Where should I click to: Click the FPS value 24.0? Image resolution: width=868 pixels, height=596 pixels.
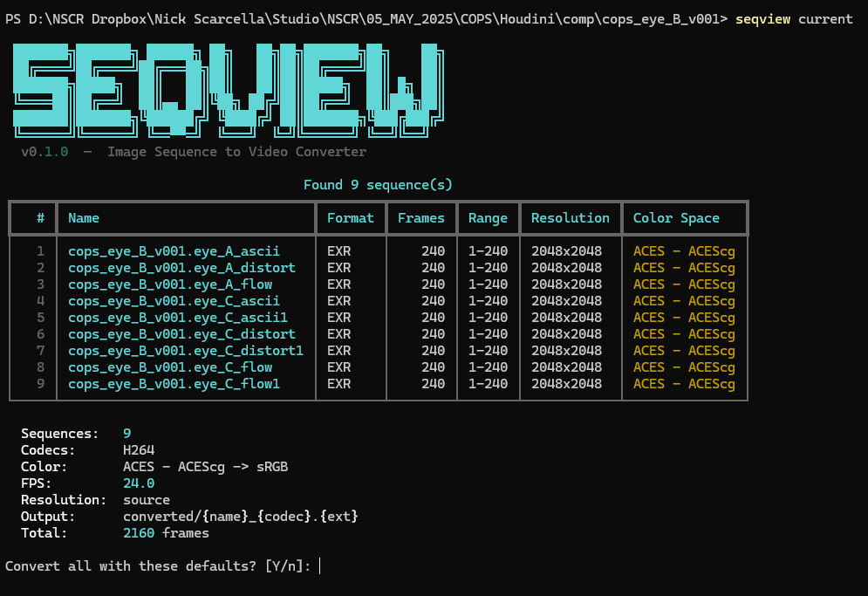click(139, 483)
